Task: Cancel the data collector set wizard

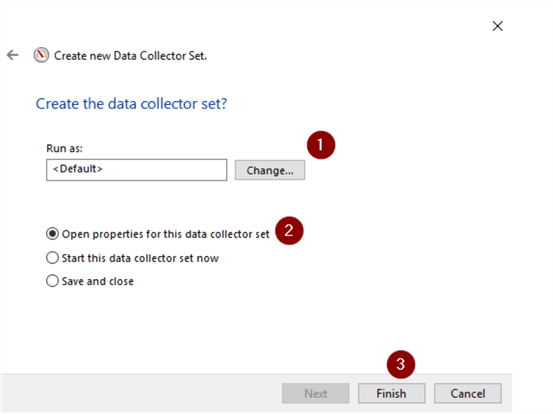Action: pyautogui.click(x=468, y=393)
